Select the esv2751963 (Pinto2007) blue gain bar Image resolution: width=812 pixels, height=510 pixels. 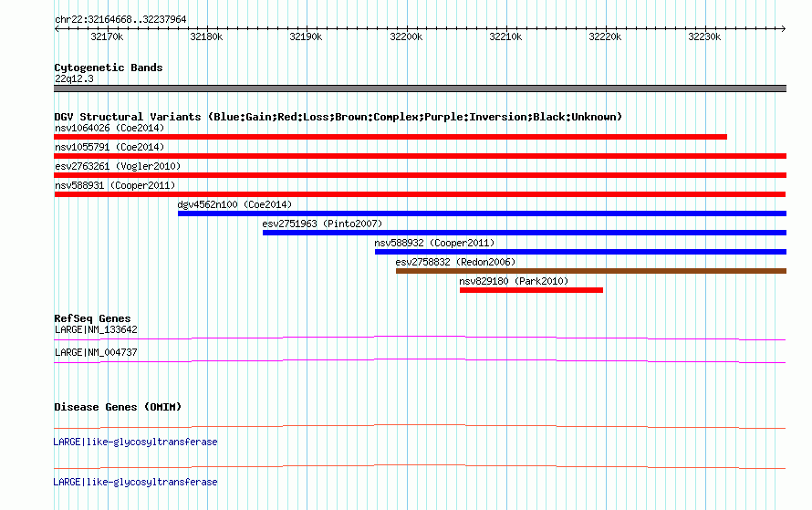pos(525,233)
